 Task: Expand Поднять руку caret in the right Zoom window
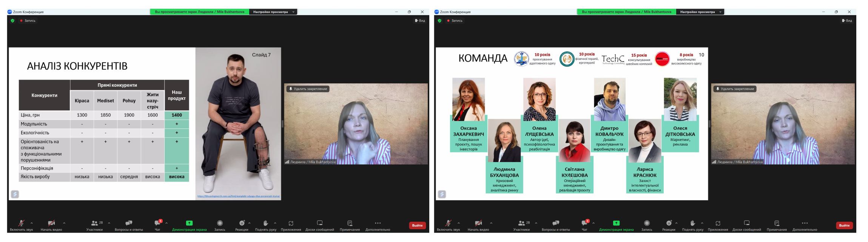coord(702,223)
